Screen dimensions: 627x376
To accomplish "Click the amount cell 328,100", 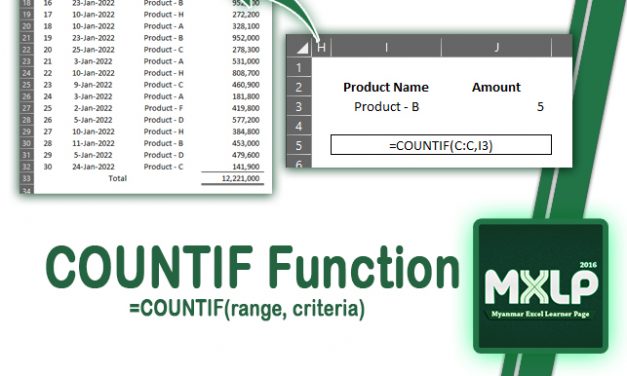I will 246,26.
